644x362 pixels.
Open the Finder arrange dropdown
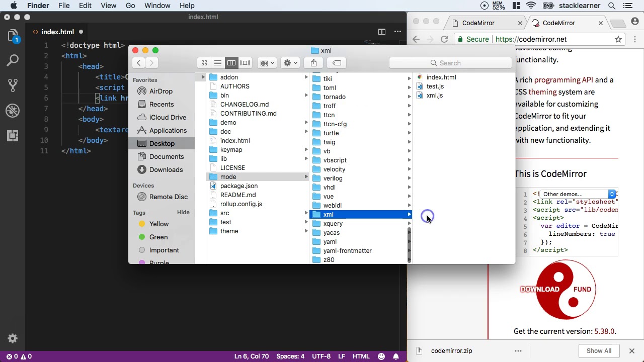coord(267,63)
